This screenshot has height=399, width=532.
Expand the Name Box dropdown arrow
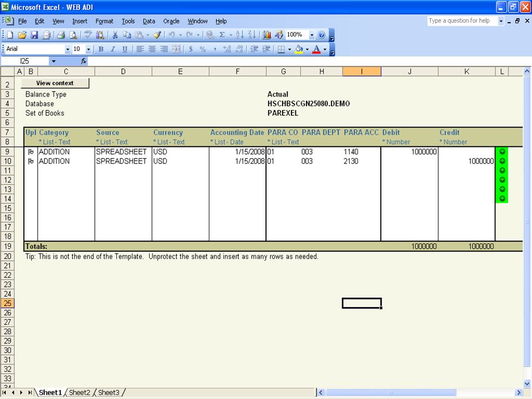point(54,61)
